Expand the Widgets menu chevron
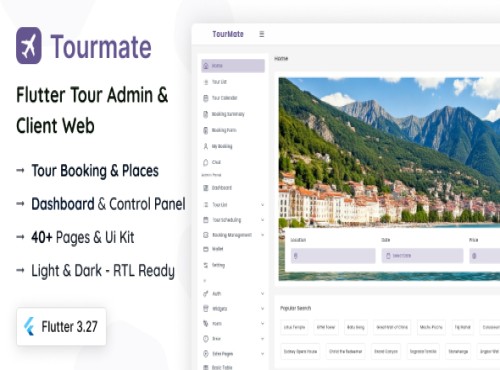The image size is (500, 370). (262, 309)
